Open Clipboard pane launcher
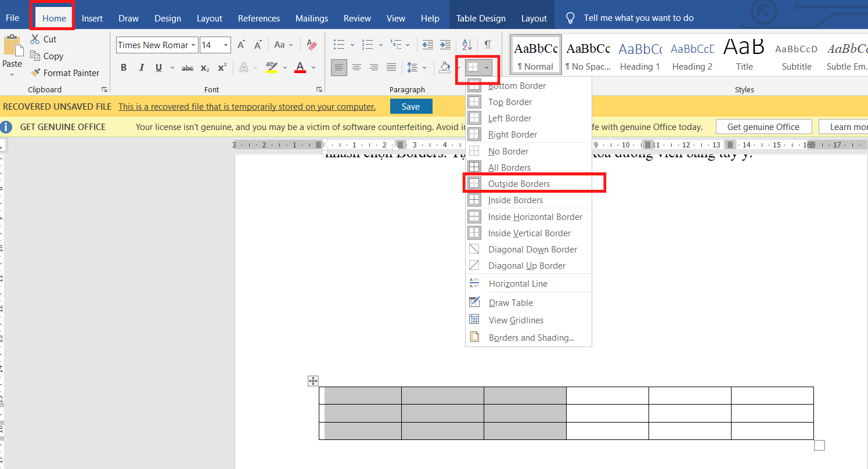Viewport: 868px width, 469px height. [105, 89]
